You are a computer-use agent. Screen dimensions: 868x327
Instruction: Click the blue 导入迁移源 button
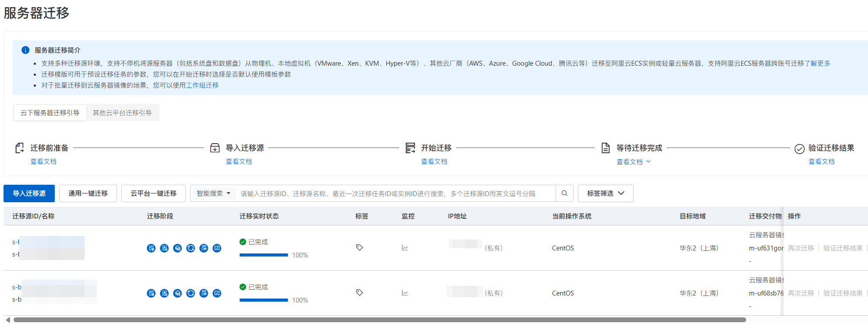coord(29,193)
